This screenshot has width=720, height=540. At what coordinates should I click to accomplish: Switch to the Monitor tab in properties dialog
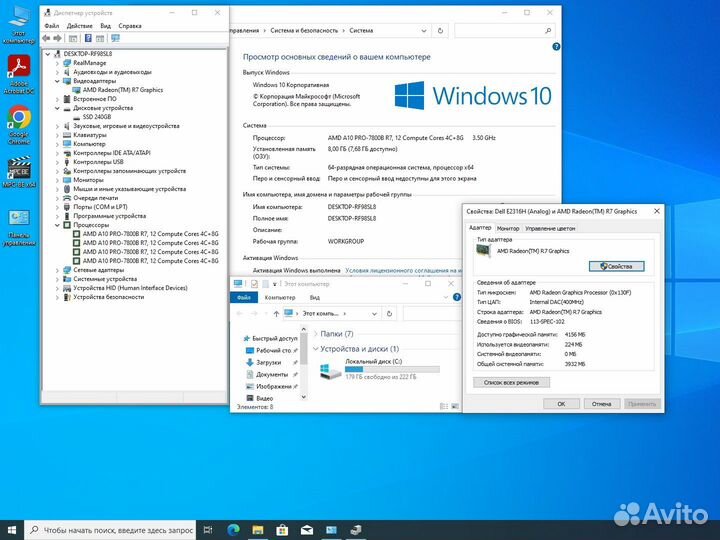(x=508, y=228)
